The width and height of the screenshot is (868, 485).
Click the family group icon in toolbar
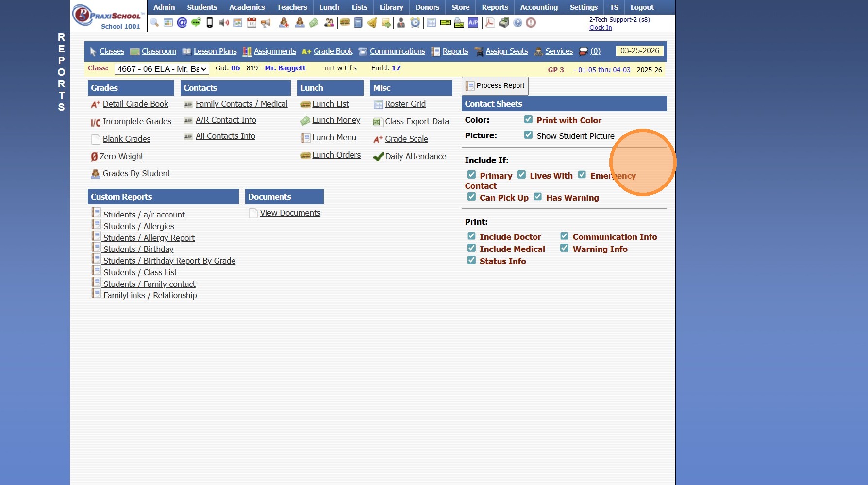329,23
